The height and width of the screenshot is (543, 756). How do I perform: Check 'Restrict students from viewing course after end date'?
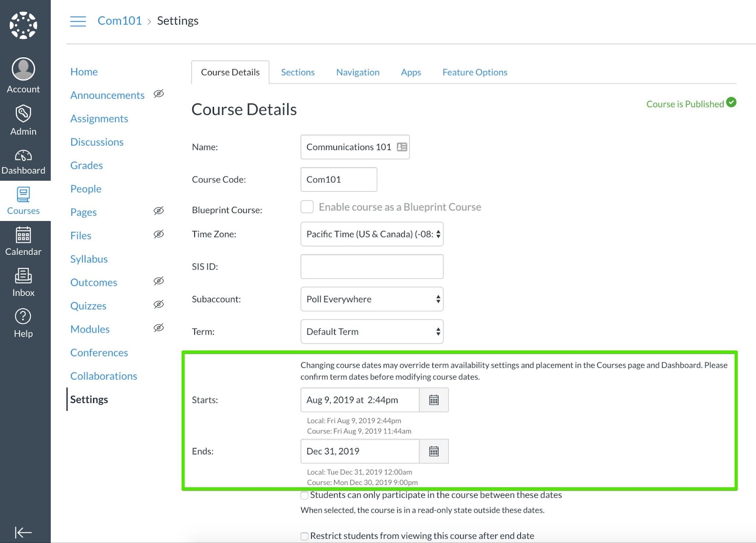pyautogui.click(x=304, y=536)
